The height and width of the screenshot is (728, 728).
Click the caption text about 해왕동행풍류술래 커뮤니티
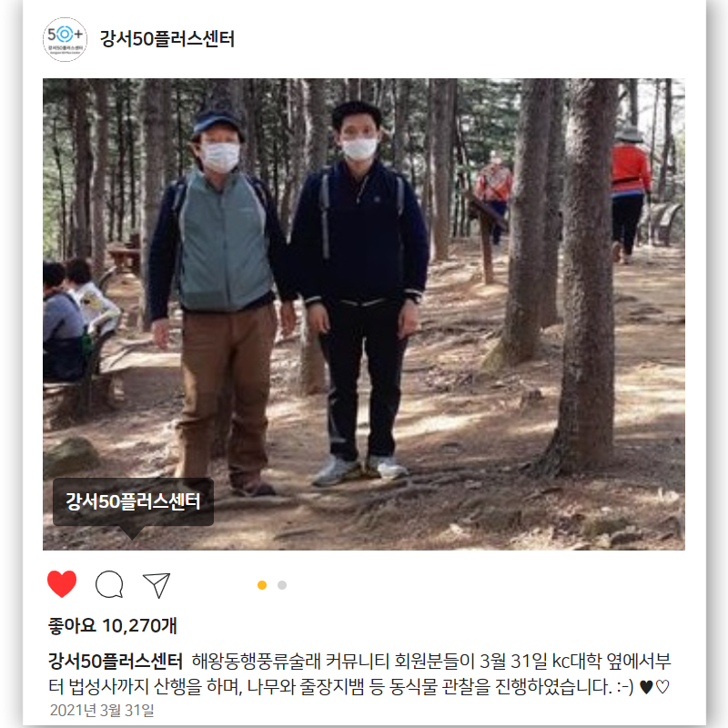click(359, 673)
